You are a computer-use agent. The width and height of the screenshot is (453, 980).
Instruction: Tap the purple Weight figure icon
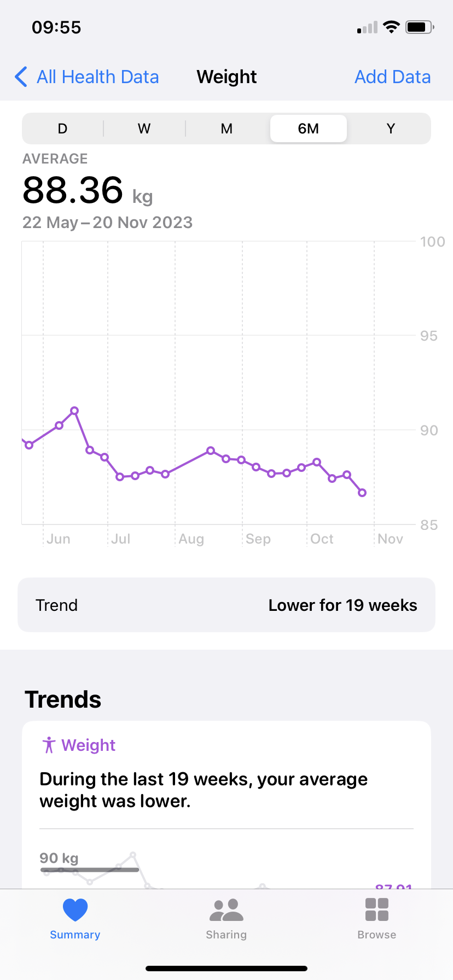(x=49, y=745)
